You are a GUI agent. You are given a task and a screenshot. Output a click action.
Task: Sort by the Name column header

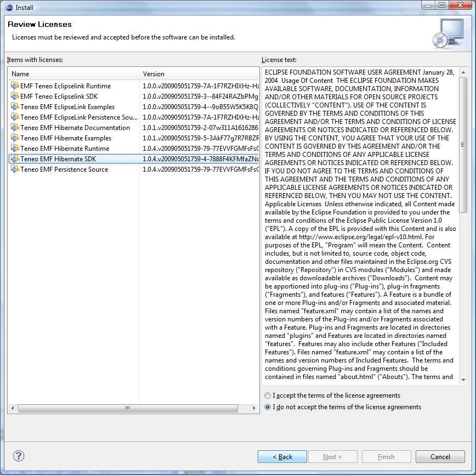[74, 74]
